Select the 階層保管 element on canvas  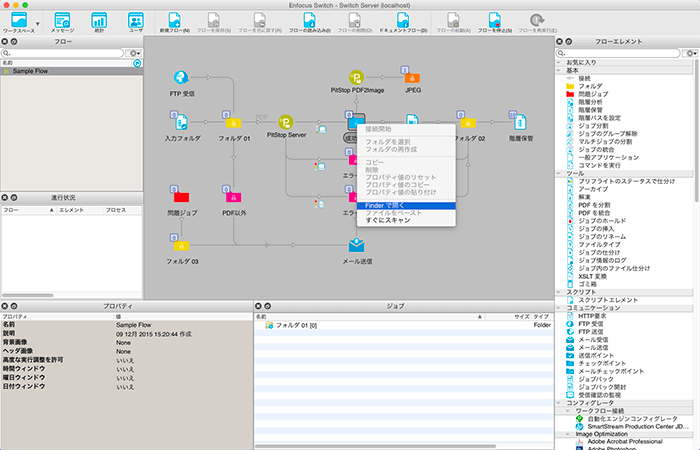pos(520,121)
